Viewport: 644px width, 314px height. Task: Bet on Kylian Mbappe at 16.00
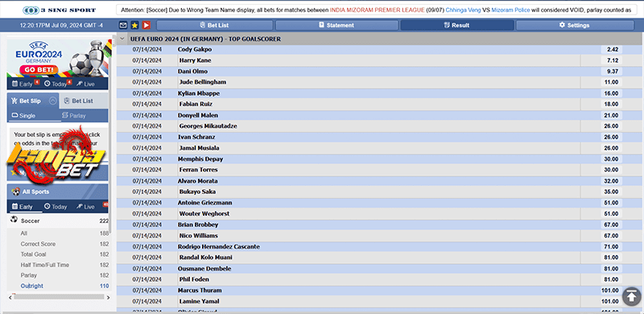pos(613,93)
